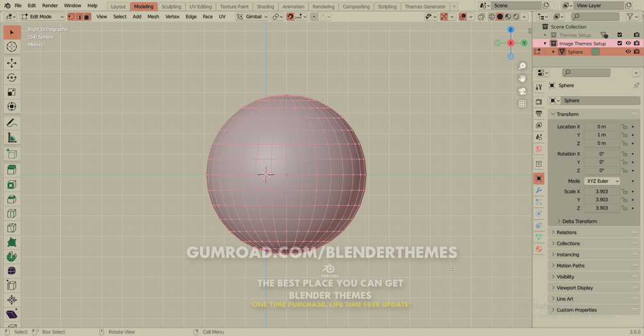Enable edge select mode
Image resolution: width=644 pixels, height=336 pixels.
[79, 17]
